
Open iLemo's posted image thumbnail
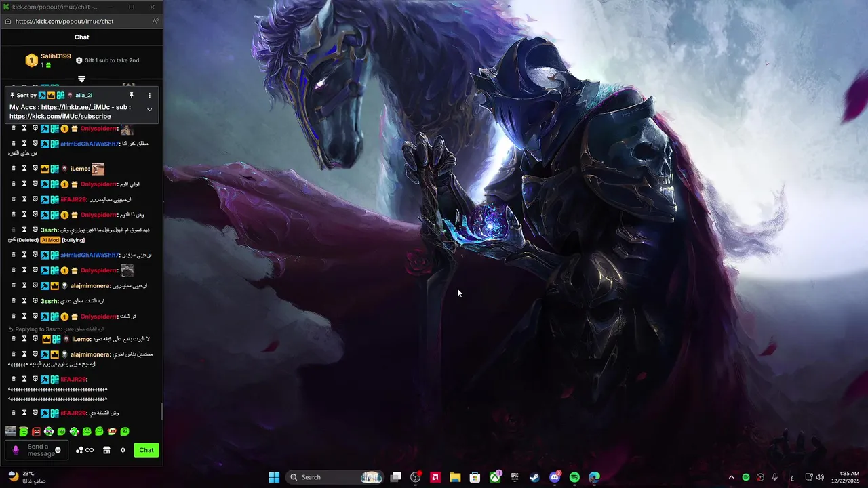98,169
